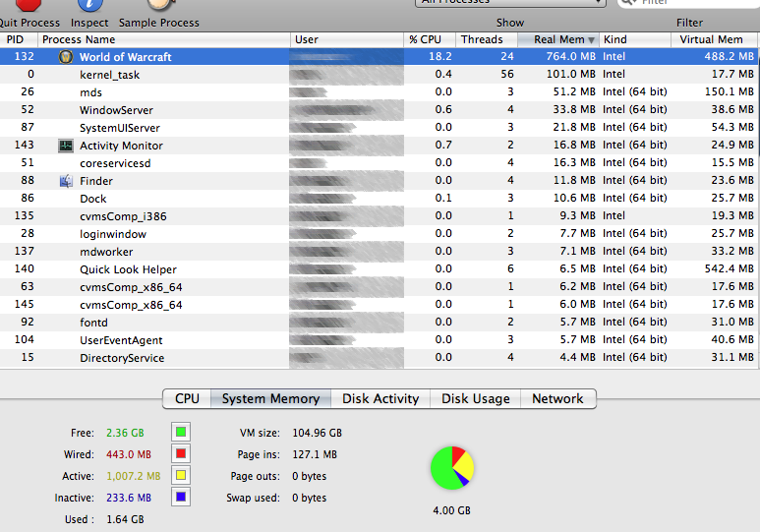The width and height of the screenshot is (760, 532).
Task: Click the 542.4 MB virtual memory value
Action: [729, 268]
